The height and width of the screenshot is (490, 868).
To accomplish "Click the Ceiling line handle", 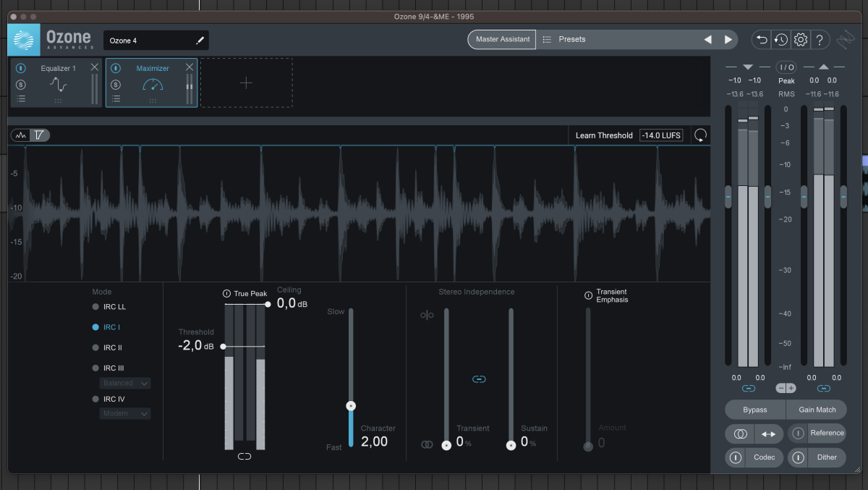I will coord(268,305).
